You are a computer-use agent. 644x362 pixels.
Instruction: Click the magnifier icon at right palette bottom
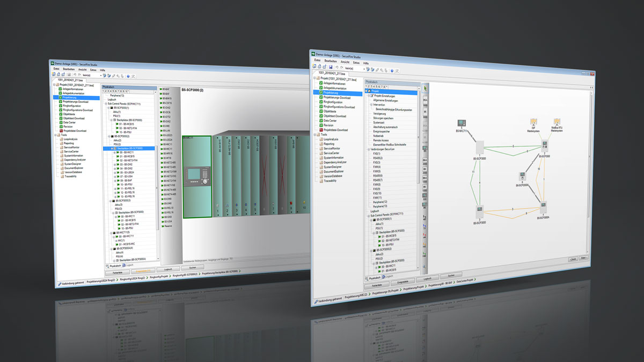[425, 265]
